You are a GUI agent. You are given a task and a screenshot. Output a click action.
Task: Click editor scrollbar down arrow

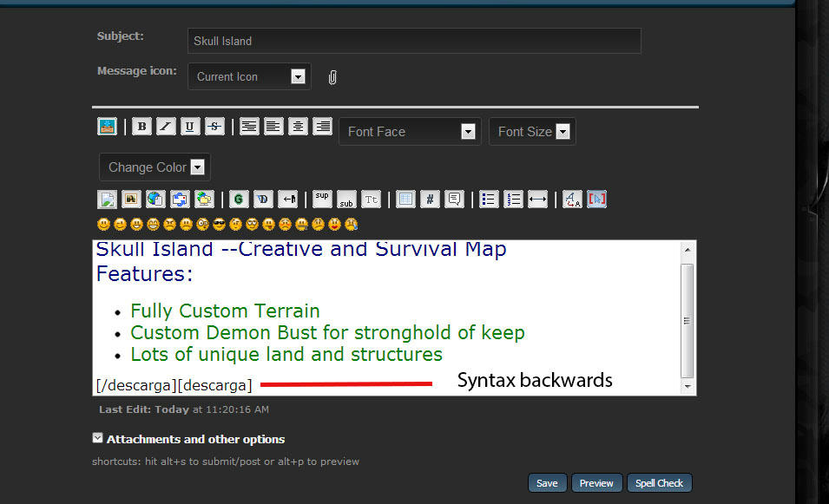click(687, 386)
